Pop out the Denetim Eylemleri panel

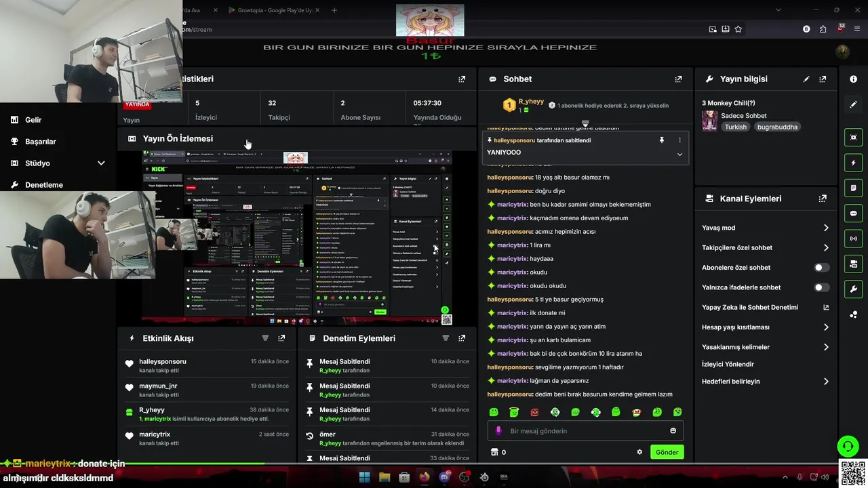(462, 338)
